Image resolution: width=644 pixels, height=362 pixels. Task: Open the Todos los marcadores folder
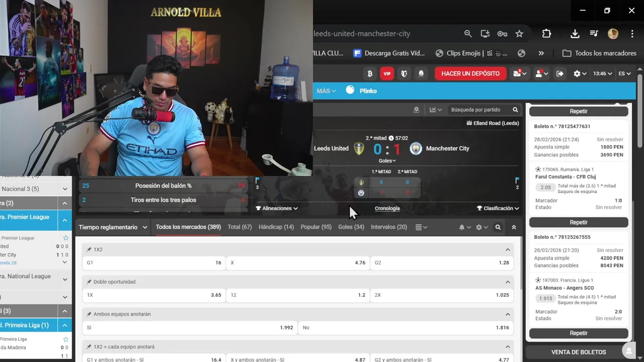click(599, 53)
